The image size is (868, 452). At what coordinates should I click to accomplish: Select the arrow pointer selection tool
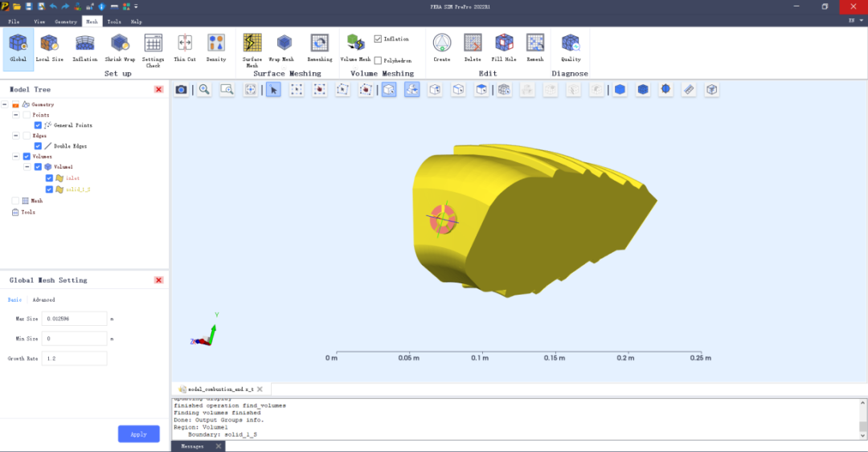click(273, 90)
